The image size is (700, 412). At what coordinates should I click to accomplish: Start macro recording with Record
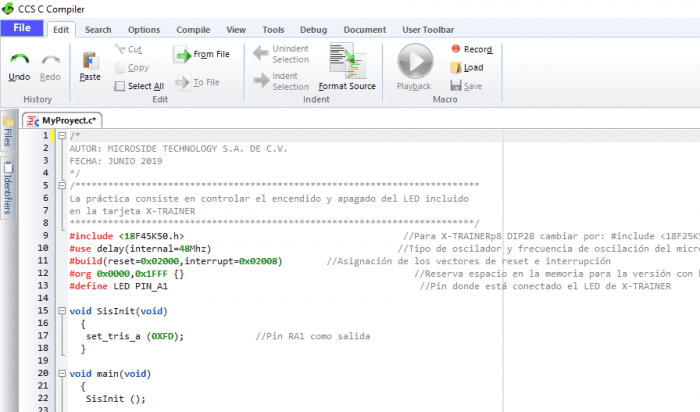pyautogui.click(x=471, y=49)
